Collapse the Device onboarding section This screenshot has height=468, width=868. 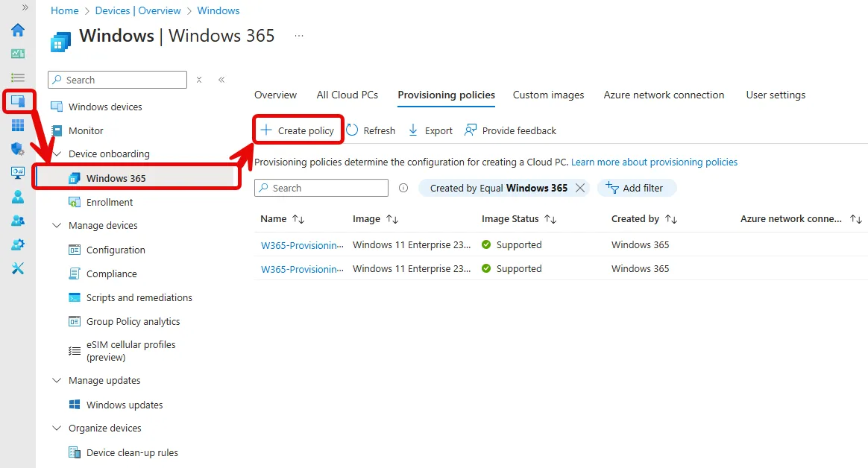[x=57, y=154]
